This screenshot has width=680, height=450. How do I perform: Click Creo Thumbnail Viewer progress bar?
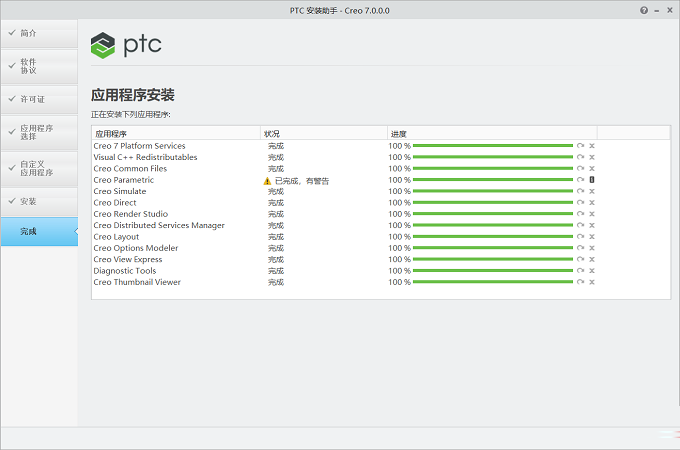point(493,282)
